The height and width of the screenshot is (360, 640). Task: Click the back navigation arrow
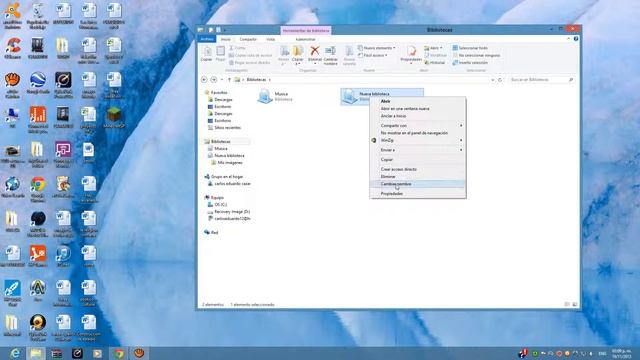204,80
